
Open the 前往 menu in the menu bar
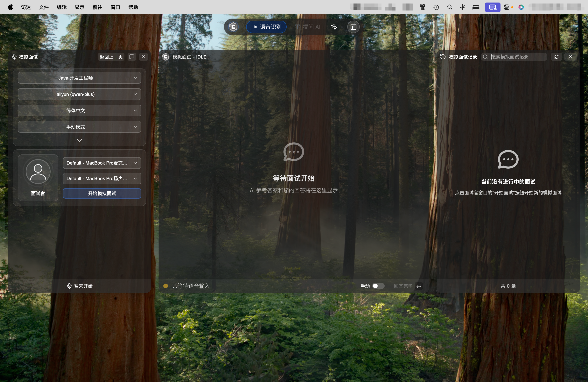(x=97, y=7)
